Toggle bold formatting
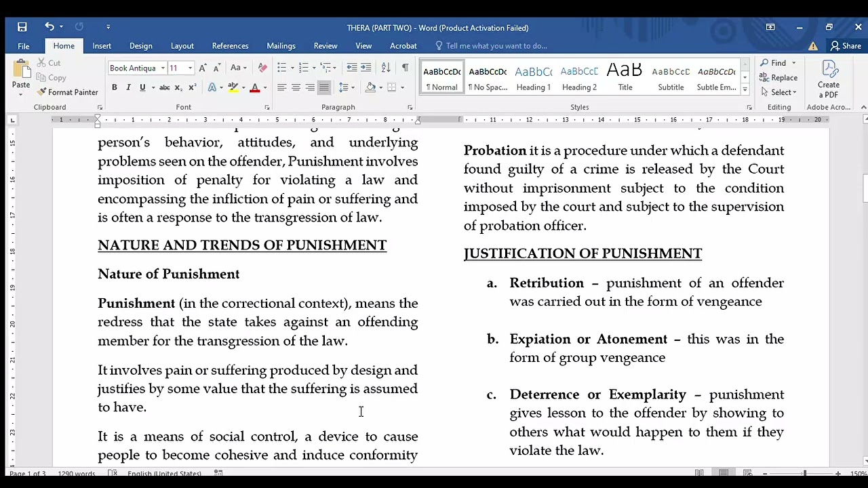868x488 pixels. (115, 87)
